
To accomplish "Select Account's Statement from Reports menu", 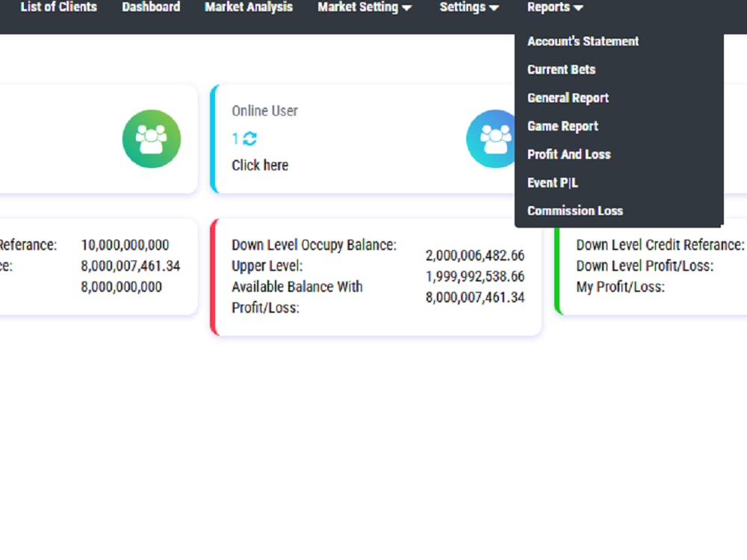I will point(583,41).
